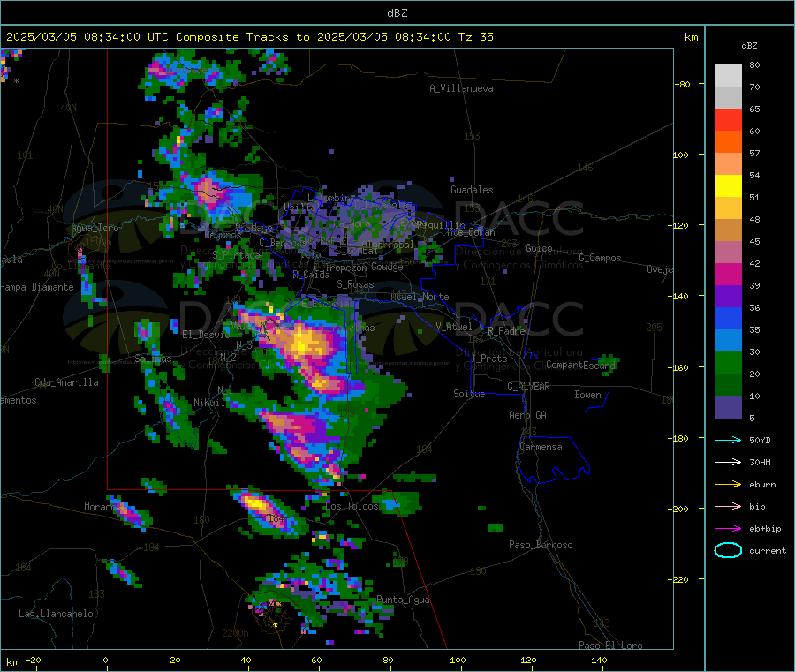The height and width of the screenshot is (672, 795).
Task: Select the purple-gray 5 dBZ color swatch
Action: tap(728, 407)
